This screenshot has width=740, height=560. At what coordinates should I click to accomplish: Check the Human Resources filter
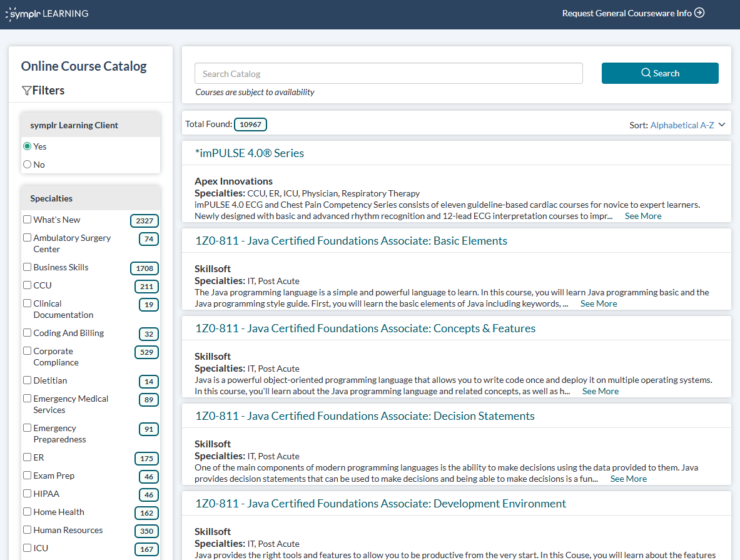28,530
